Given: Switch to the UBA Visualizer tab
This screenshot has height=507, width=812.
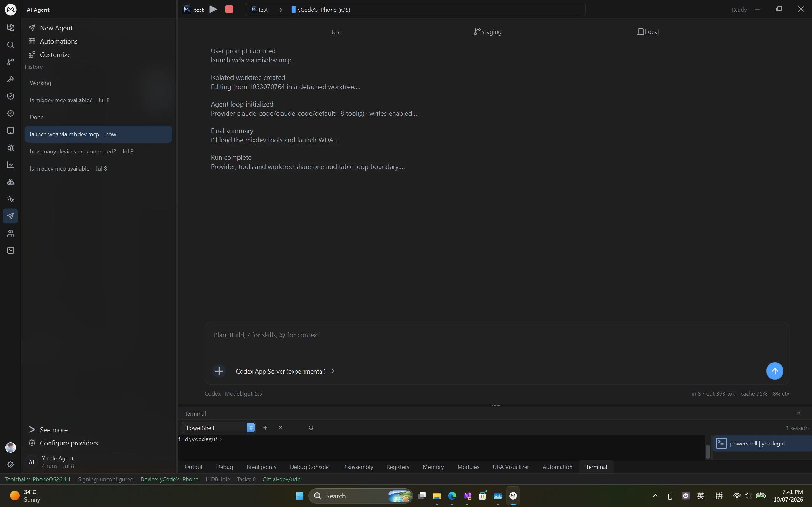Looking at the screenshot, I should click(511, 467).
